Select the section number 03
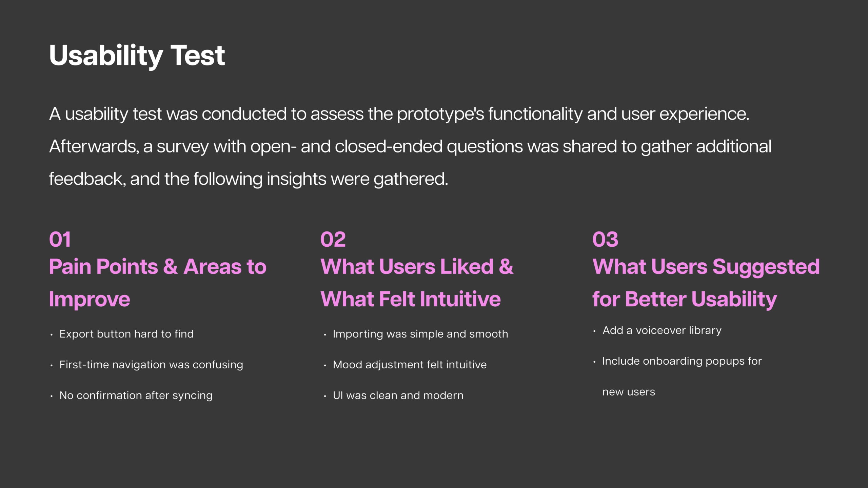This screenshot has width=868, height=488. [x=605, y=239]
